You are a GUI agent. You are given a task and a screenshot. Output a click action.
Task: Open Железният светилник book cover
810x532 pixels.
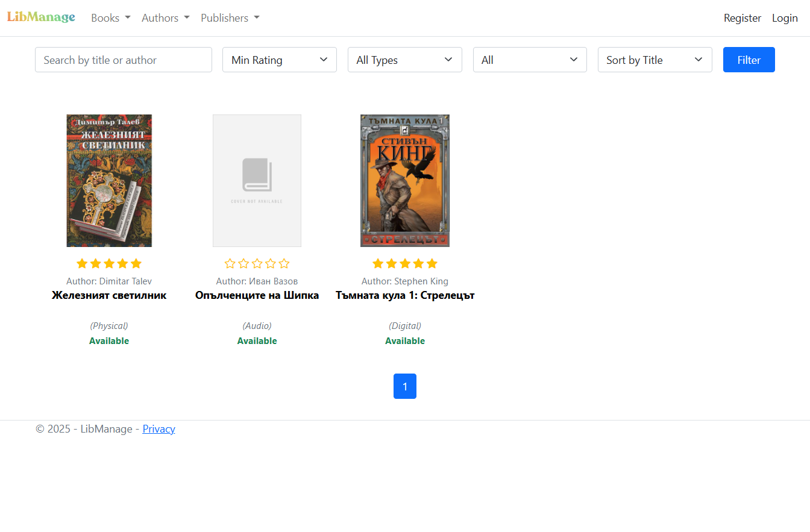click(x=109, y=181)
